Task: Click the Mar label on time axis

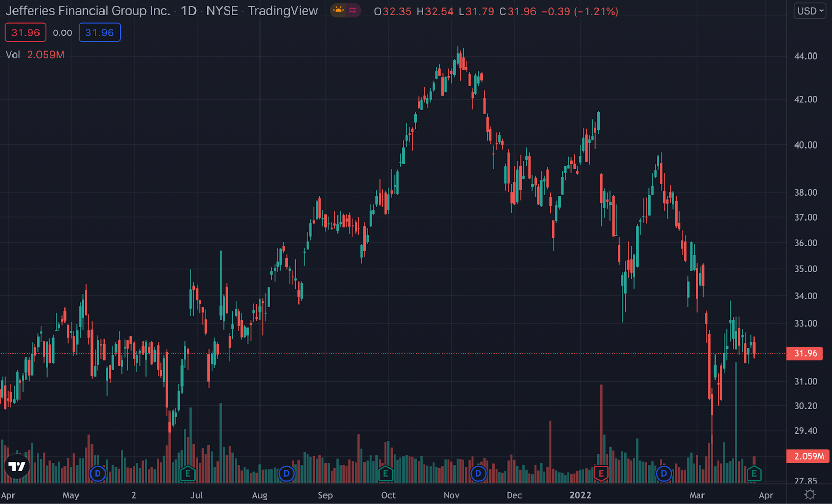Action: pyautogui.click(x=697, y=495)
